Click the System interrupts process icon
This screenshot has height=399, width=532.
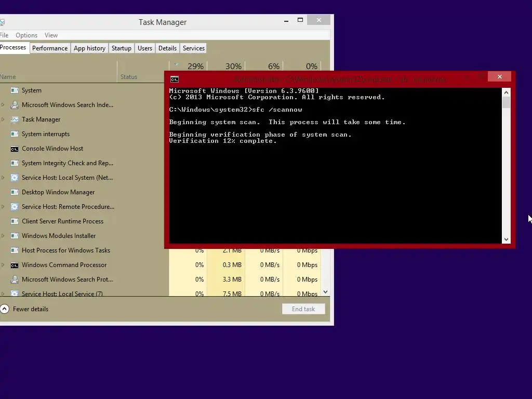pyautogui.click(x=14, y=134)
